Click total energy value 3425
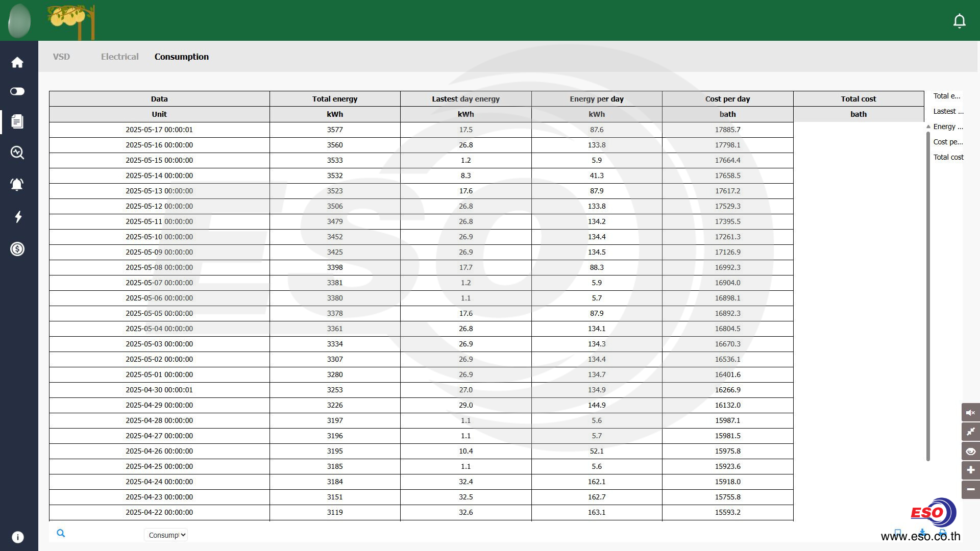Screen dimensions: 980x551 coord(335,252)
